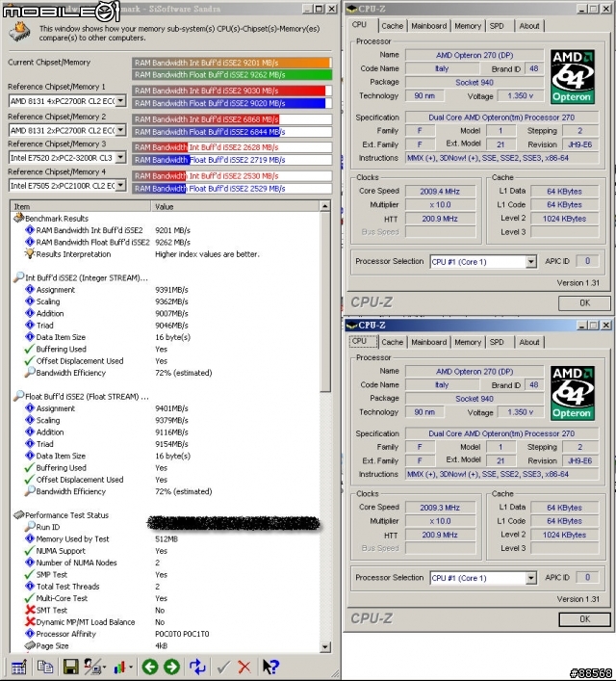Click AMD Opteron logo in upper CPU-Z
616x681 pixels.
tap(572, 76)
